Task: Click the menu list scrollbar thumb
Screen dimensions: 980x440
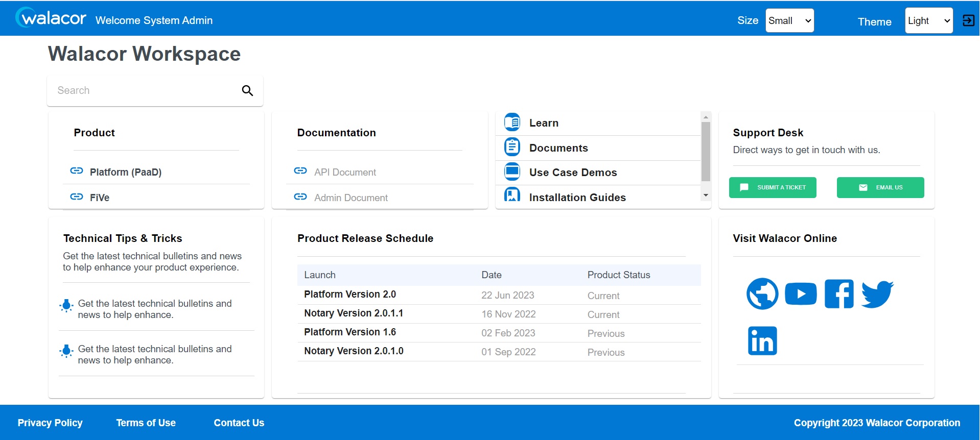Action: click(x=706, y=152)
